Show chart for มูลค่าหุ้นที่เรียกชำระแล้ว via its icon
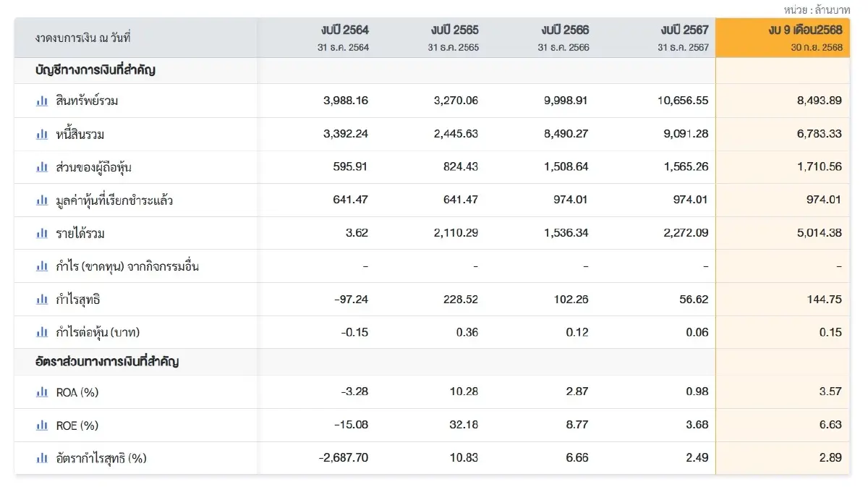The width and height of the screenshot is (868, 487). pos(42,200)
